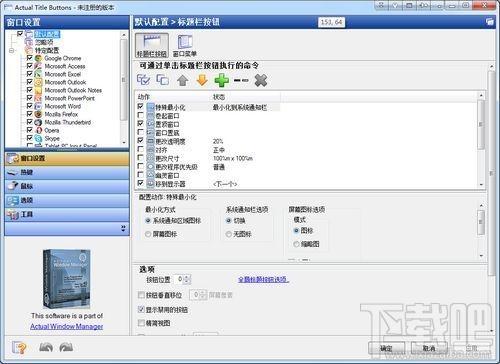Toggle the 卷起窗口 action checkbox
The image size is (500, 364).
coord(140,115)
